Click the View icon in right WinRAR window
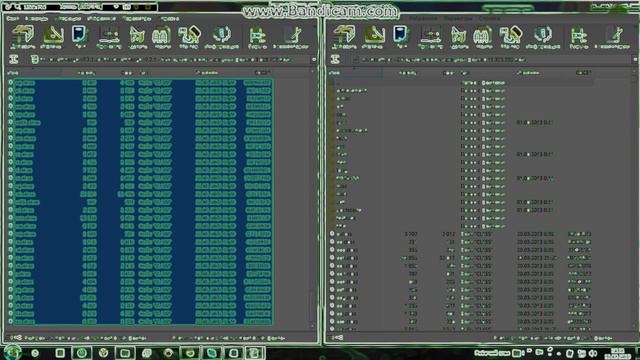The height and width of the screenshot is (360, 640). pos(430,36)
